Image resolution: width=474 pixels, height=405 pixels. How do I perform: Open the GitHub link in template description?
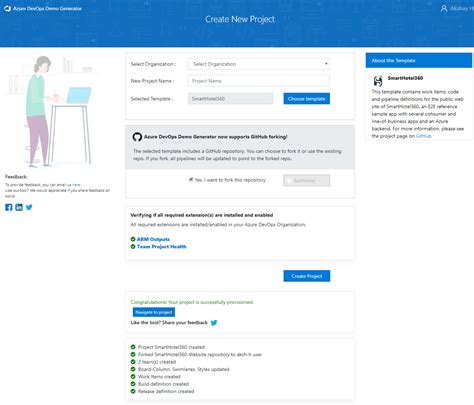(x=423, y=136)
